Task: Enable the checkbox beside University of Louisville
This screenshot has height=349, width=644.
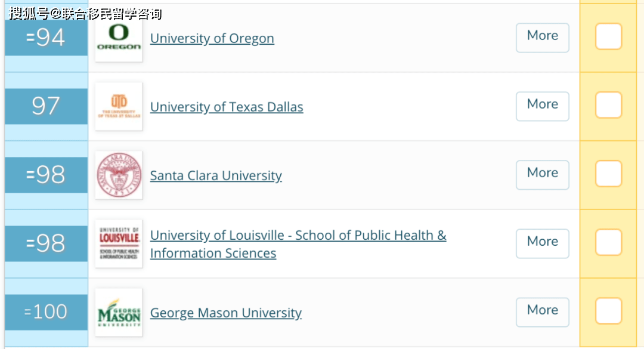Action: click(608, 243)
